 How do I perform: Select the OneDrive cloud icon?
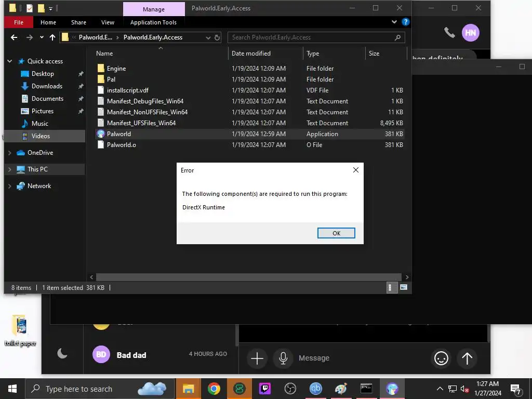coord(21,153)
